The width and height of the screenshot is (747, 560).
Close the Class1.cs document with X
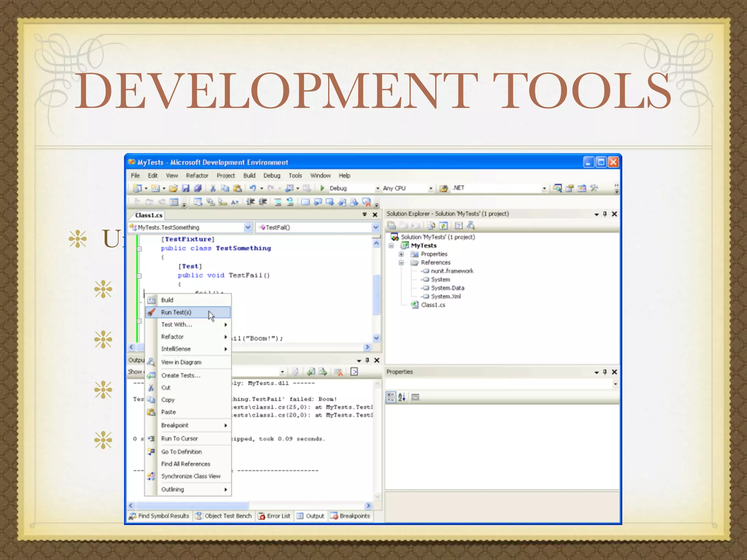[x=375, y=215]
